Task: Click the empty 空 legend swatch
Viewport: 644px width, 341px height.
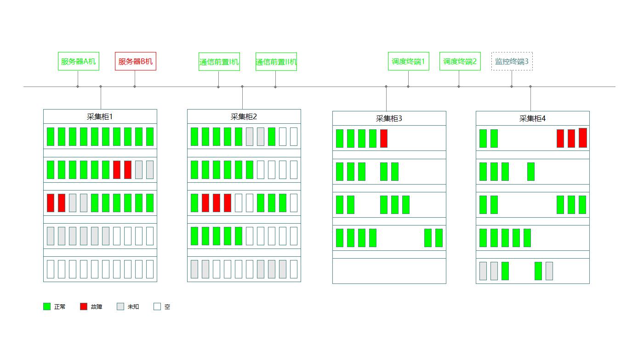Action: pyautogui.click(x=157, y=306)
